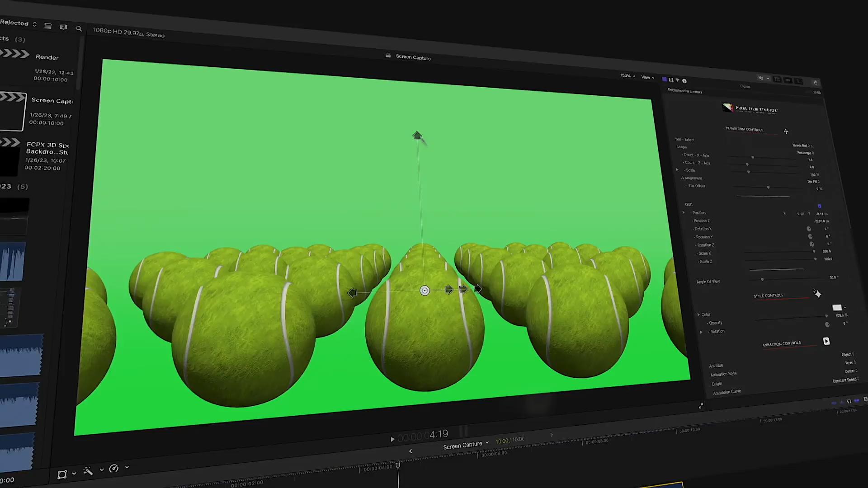Open the retime speedometer tool
The height and width of the screenshot is (488, 868).
pyautogui.click(x=114, y=469)
